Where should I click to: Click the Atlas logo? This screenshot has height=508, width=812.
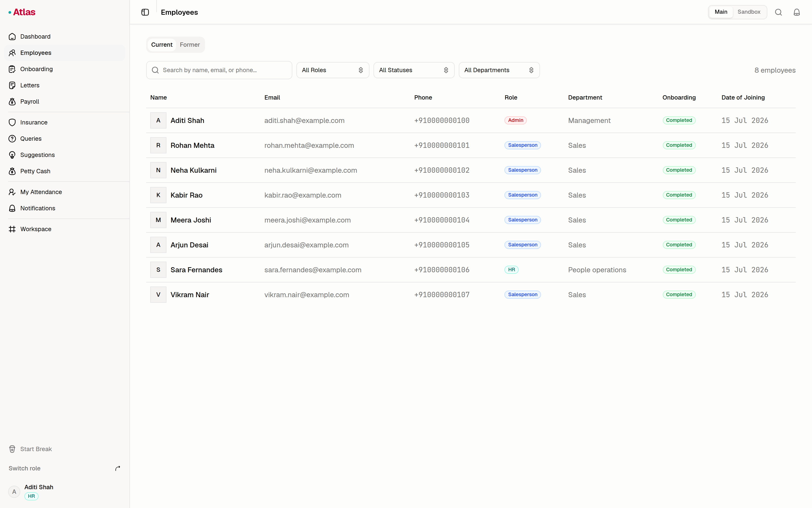tap(22, 12)
